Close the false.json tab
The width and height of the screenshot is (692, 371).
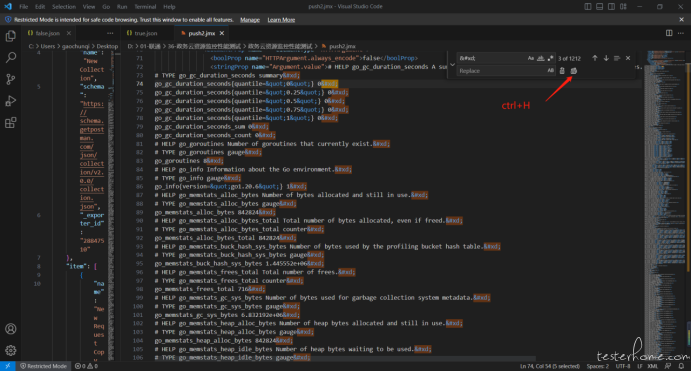69,33
